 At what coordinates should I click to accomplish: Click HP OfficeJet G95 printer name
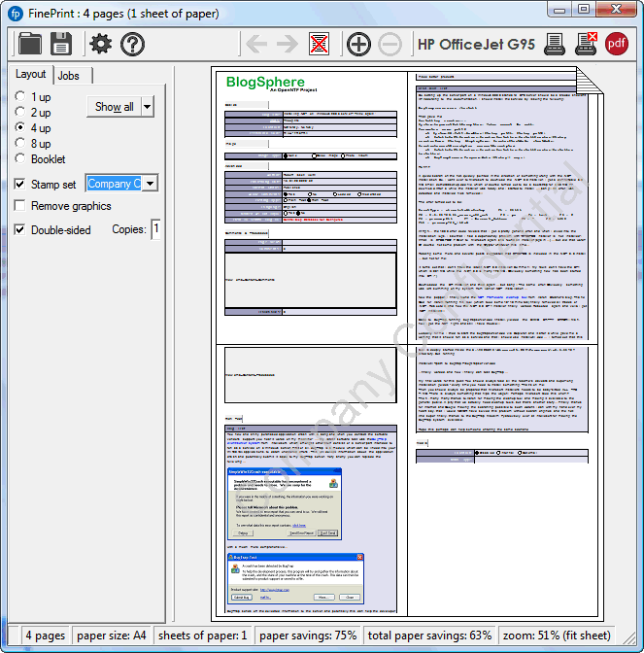(x=476, y=44)
